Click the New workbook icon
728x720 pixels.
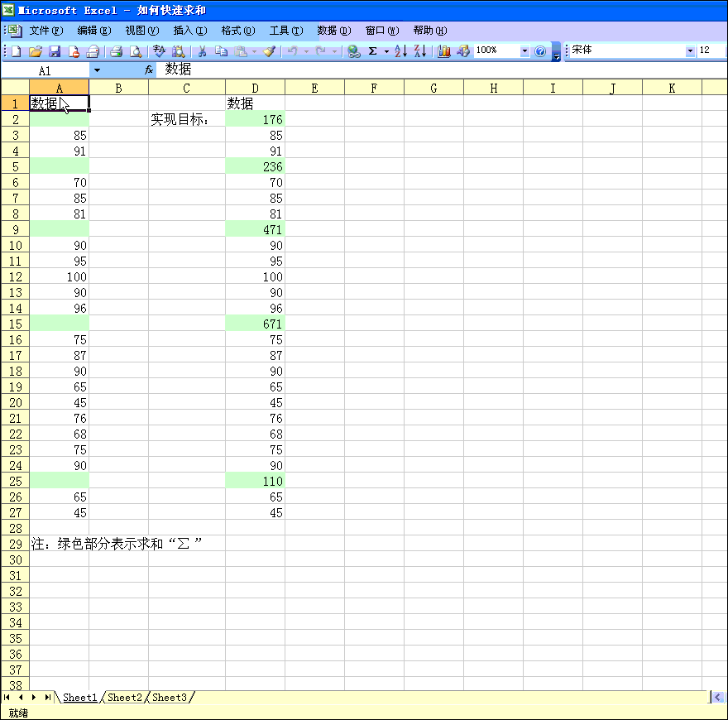click(16, 51)
